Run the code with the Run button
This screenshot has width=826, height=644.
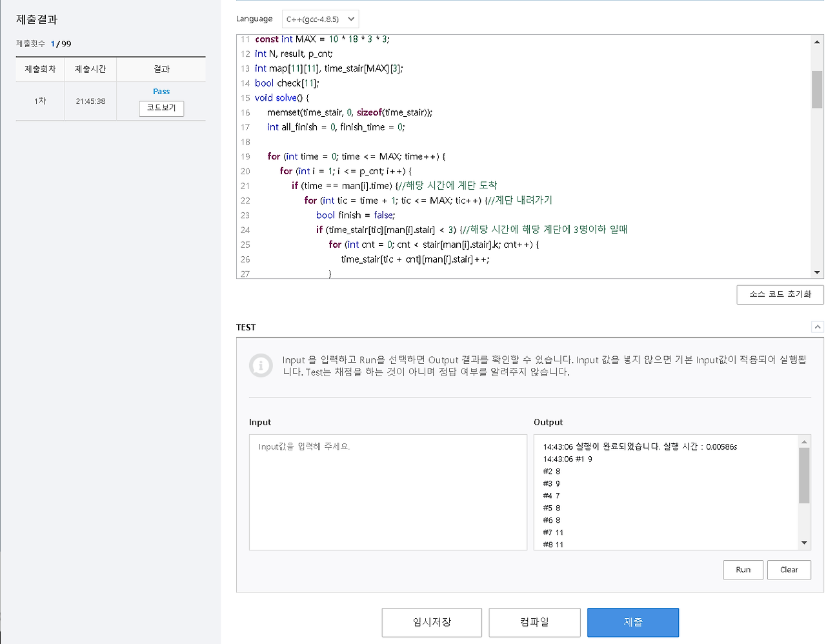(x=743, y=570)
